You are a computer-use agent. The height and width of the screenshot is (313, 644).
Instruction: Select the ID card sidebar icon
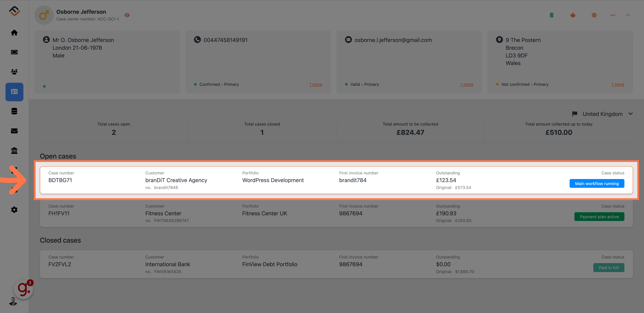point(14,92)
